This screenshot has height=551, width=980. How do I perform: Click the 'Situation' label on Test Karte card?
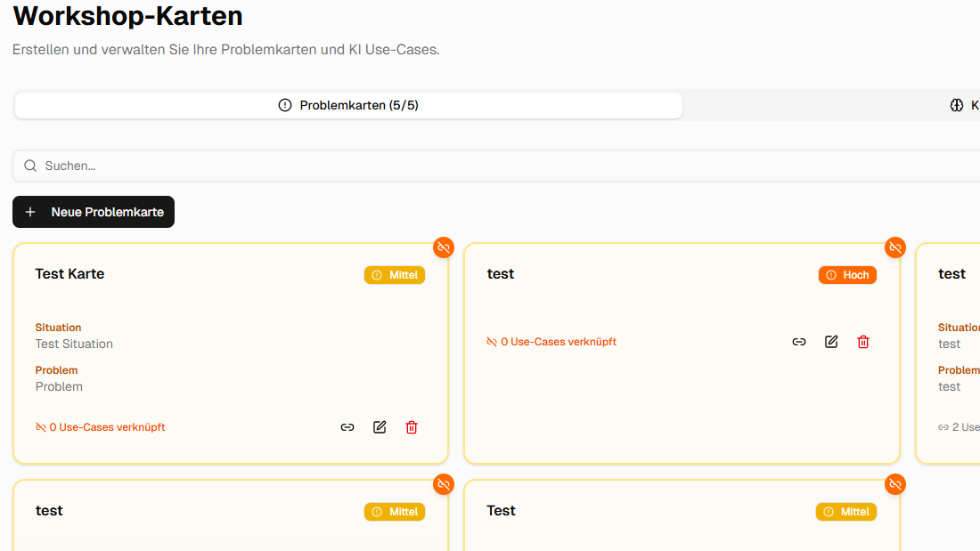(58, 328)
